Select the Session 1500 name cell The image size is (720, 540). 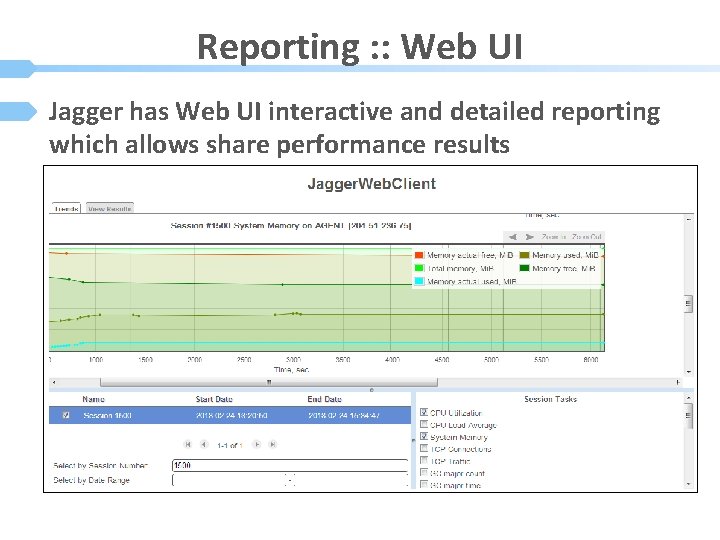pyautogui.click(x=107, y=415)
